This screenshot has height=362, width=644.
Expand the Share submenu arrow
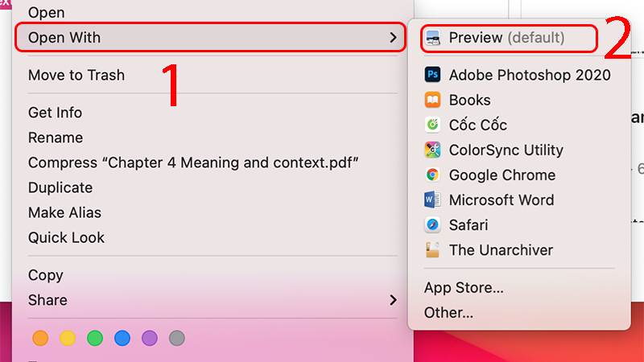(x=393, y=300)
